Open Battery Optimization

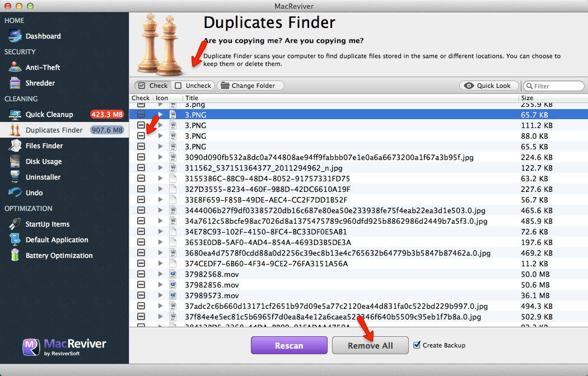15,256
